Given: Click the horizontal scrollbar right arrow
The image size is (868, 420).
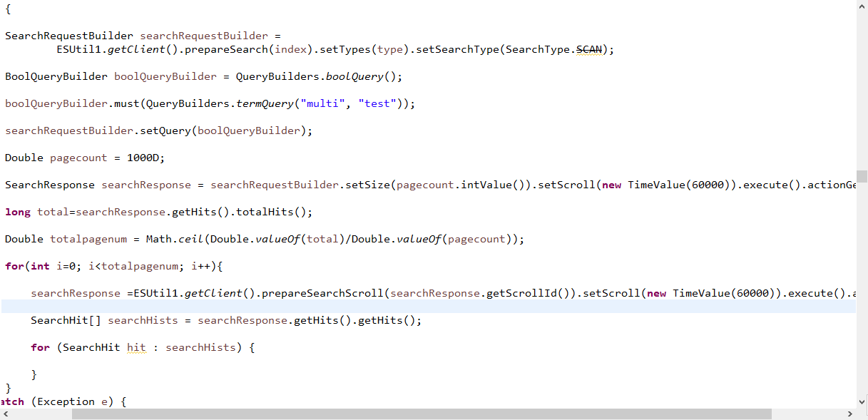Looking at the screenshot, I should [x=849, y=414].
